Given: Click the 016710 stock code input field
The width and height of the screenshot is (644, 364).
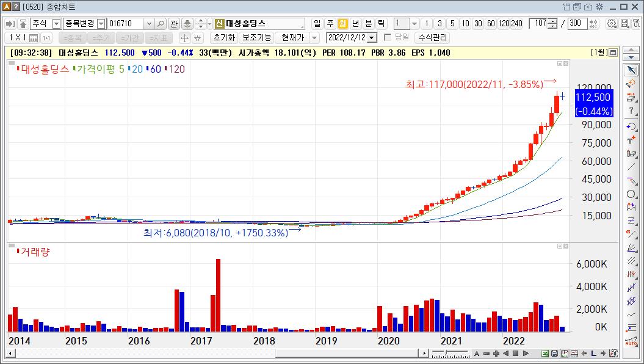Looking at the screenshot, I should [x=126, y=24].
